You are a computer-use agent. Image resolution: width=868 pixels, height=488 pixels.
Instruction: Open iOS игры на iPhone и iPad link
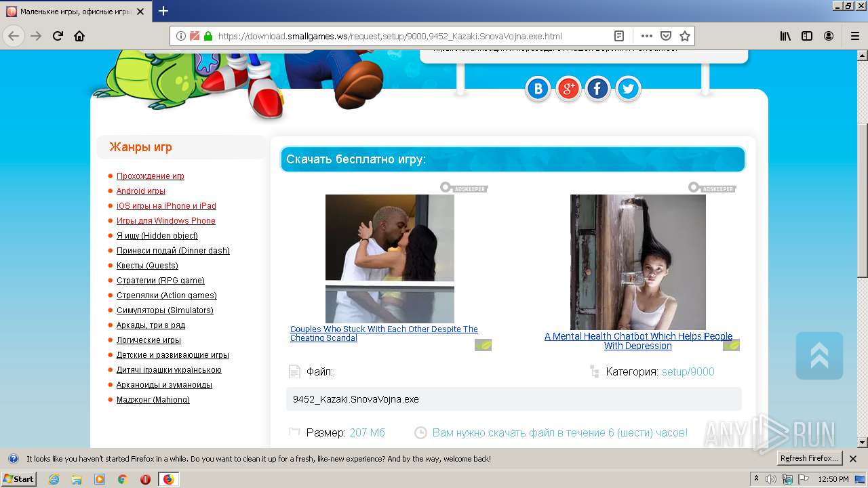[166, 206]
